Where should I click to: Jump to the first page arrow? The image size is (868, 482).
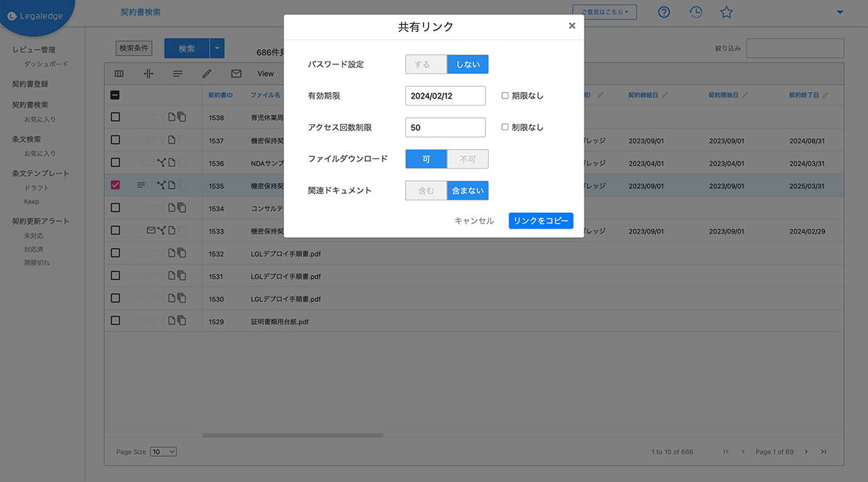click(726, 452)
